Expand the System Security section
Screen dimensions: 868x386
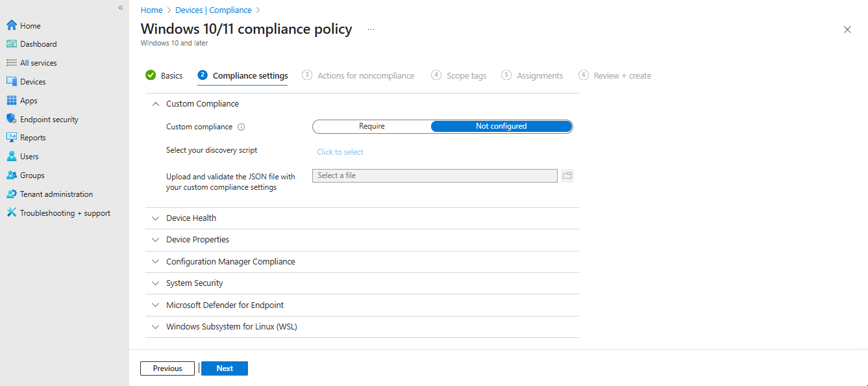click(155, 283)
